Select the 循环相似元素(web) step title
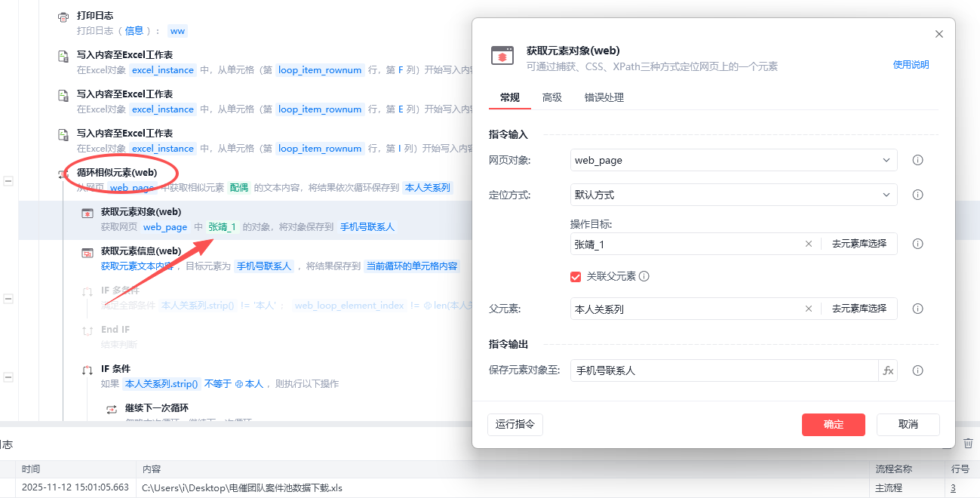980x498 pixels. 117,172
